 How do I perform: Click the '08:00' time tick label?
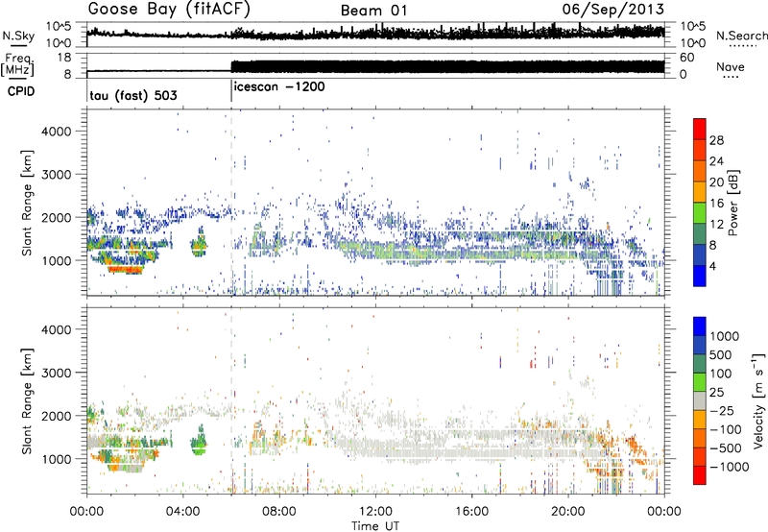(x=279, y=512)
